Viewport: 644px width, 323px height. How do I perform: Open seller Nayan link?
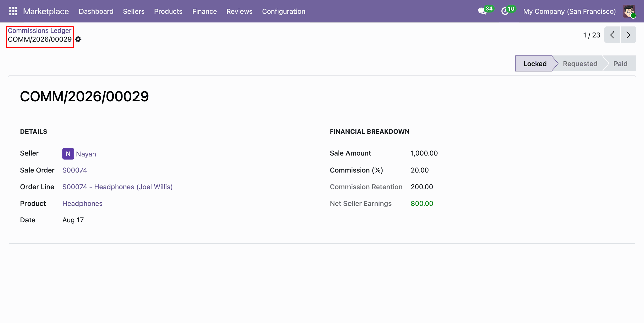point(86,154)
